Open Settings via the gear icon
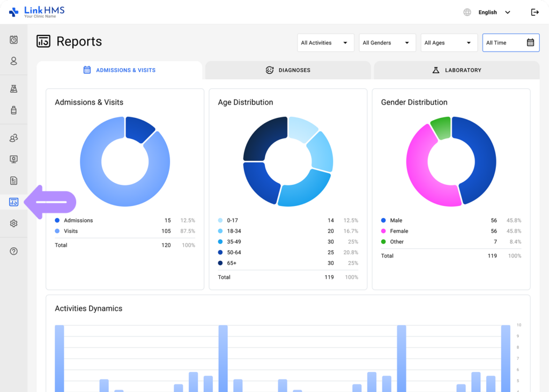 pos(13,223)
